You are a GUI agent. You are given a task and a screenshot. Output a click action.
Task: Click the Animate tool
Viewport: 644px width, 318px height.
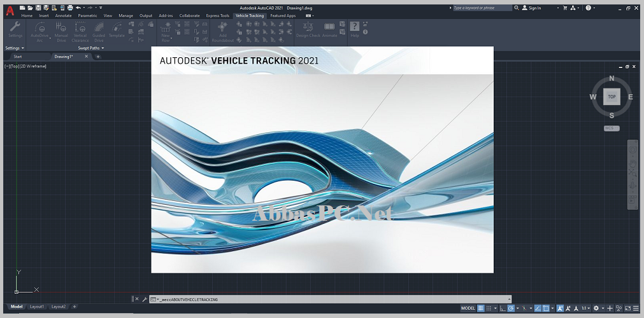pyautogui.click(x=329, y=30)
